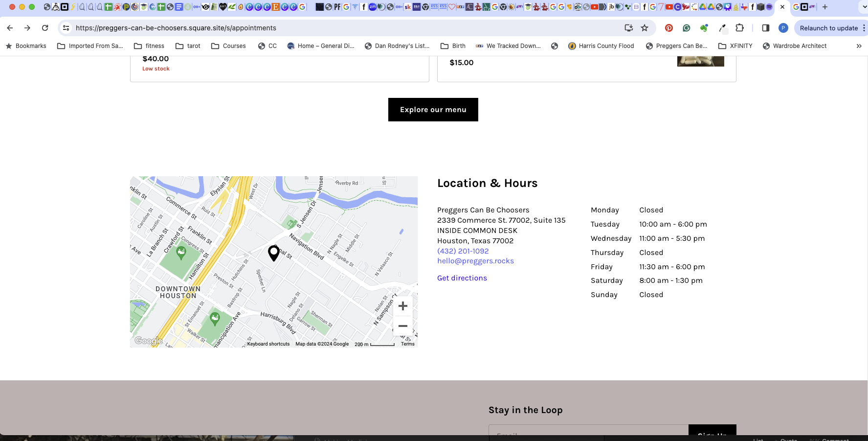868x441 pixels.
Task: Switch to the orange E tab
Action: [275, 7]
